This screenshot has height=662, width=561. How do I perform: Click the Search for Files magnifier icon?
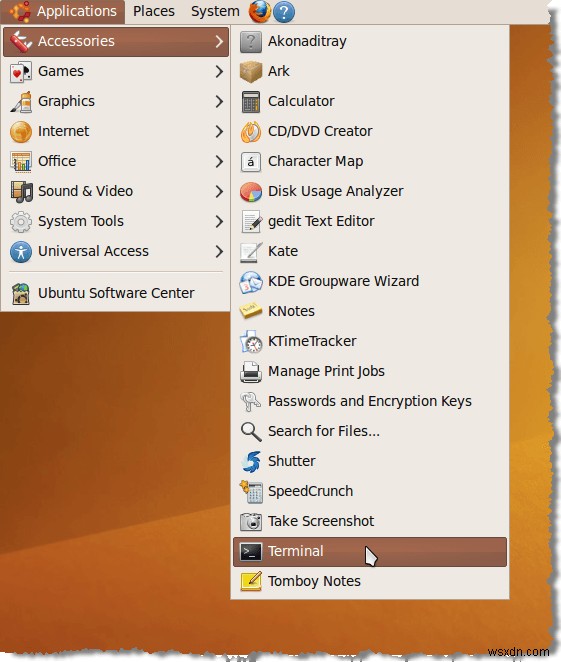click(251, 432)
